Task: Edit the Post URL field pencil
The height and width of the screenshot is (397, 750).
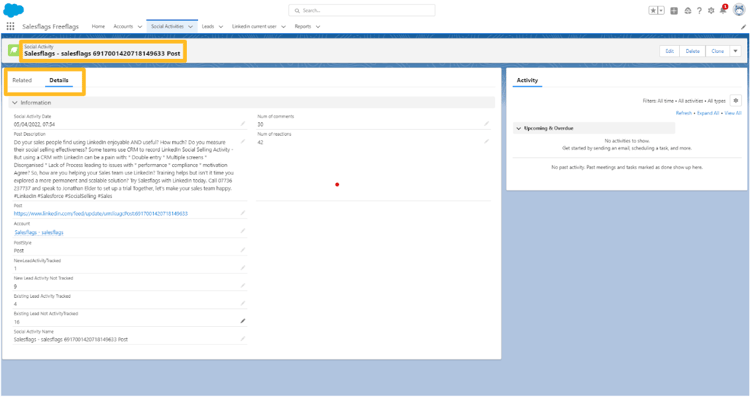Action: tap(243, 213)
